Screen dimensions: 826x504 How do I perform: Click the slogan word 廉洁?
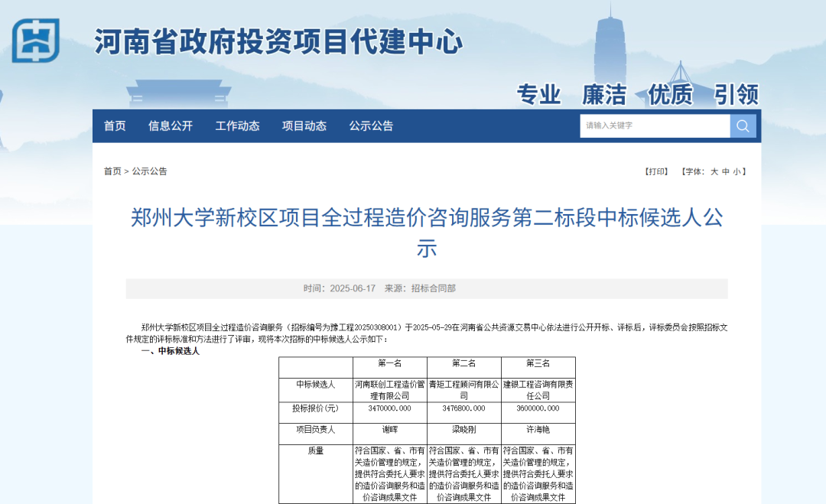coord(604,95)
